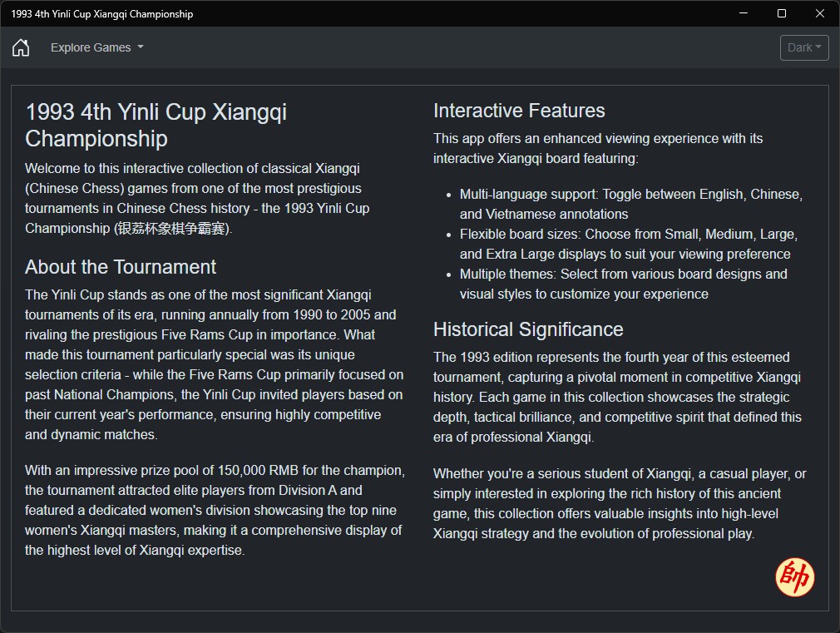840x633 pixels.
Task: Click the window title bar text
Action: coord(102,14)
